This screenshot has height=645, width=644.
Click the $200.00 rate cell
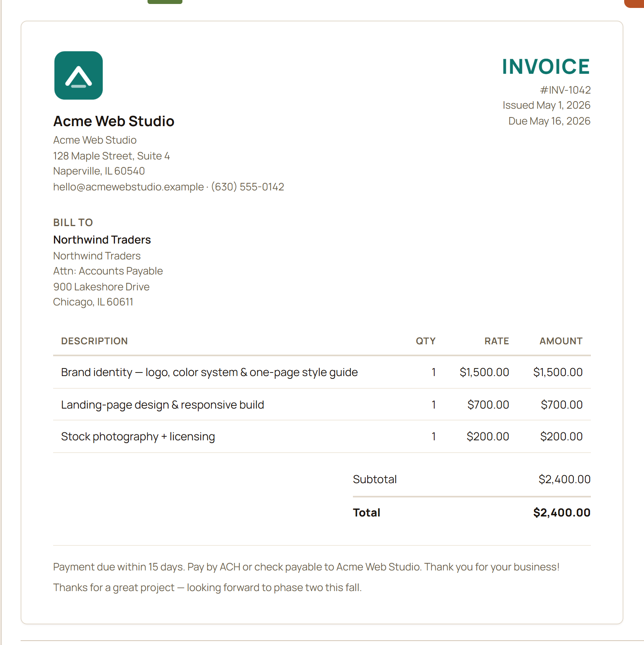488,436
